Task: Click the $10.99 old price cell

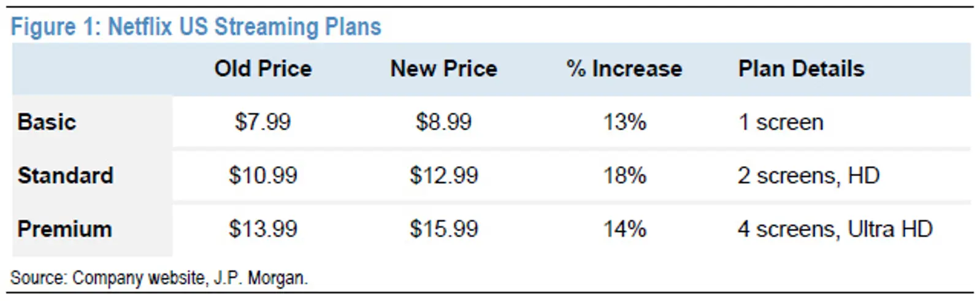Action: coord(263,175)
